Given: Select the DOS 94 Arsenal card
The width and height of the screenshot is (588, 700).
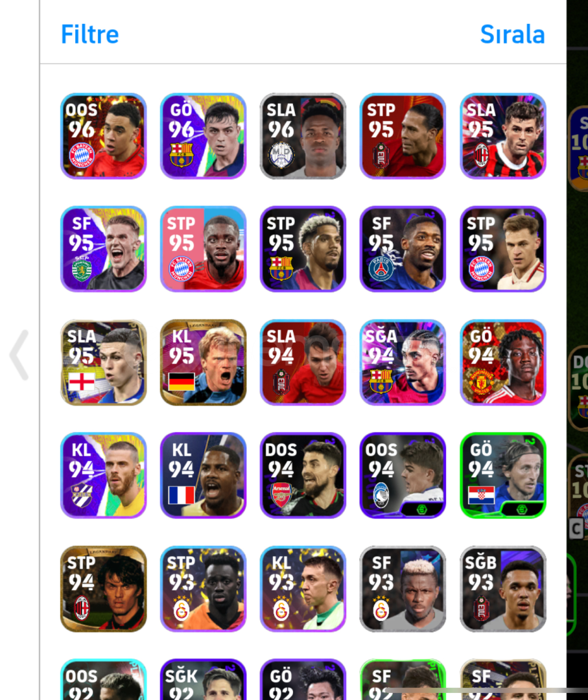Looking at the screenshot, I should (x=303, y=476).
